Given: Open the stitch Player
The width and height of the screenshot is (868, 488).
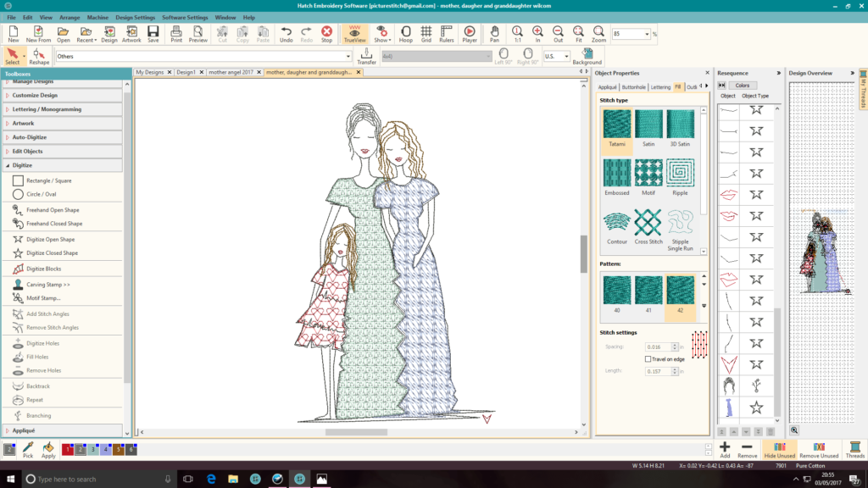Looking at the screenshot, I should point(469,34).
